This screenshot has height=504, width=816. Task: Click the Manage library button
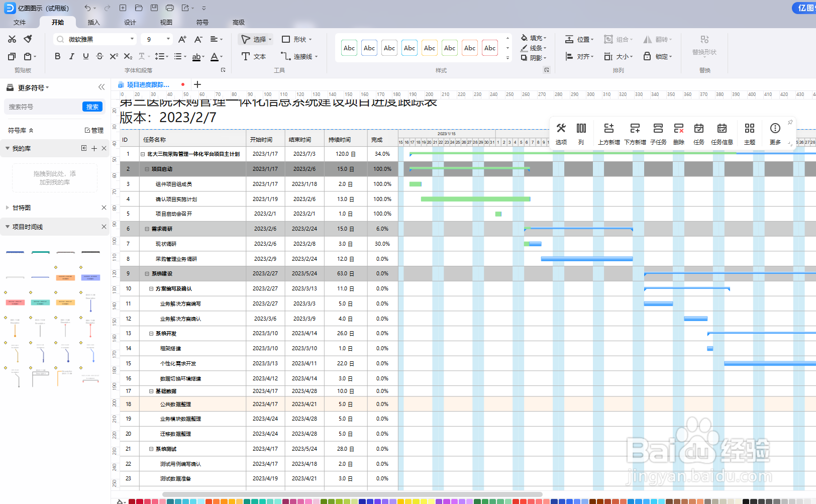click(x=94, y=130)
